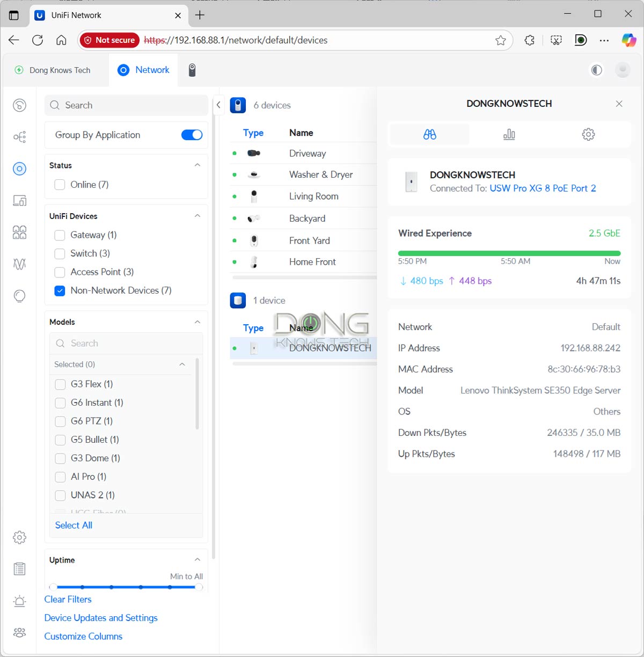Open a new browser tab
This screenshot has height=657, width=644.
tap(200, 16)
